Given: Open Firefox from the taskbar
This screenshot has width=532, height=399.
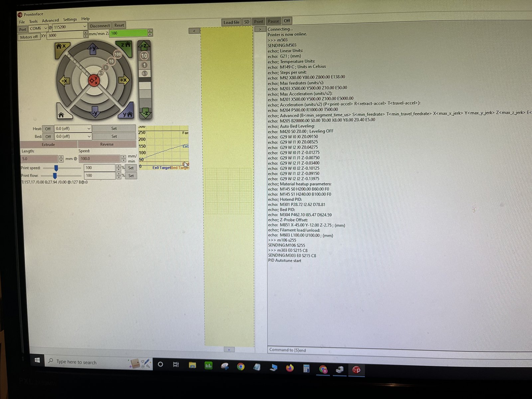Looking at the screenshot, I should 290,368.
